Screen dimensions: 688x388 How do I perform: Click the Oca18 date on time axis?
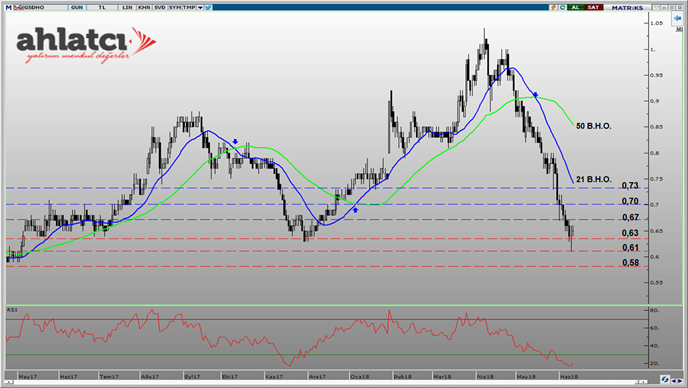click(359, 377)
